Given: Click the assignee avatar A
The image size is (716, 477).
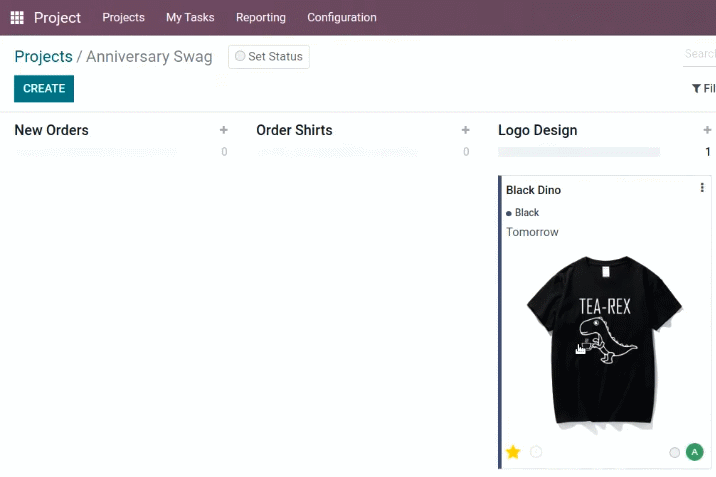Looking at the screenshot, I should pyautogui.click(x=695, y=452).
